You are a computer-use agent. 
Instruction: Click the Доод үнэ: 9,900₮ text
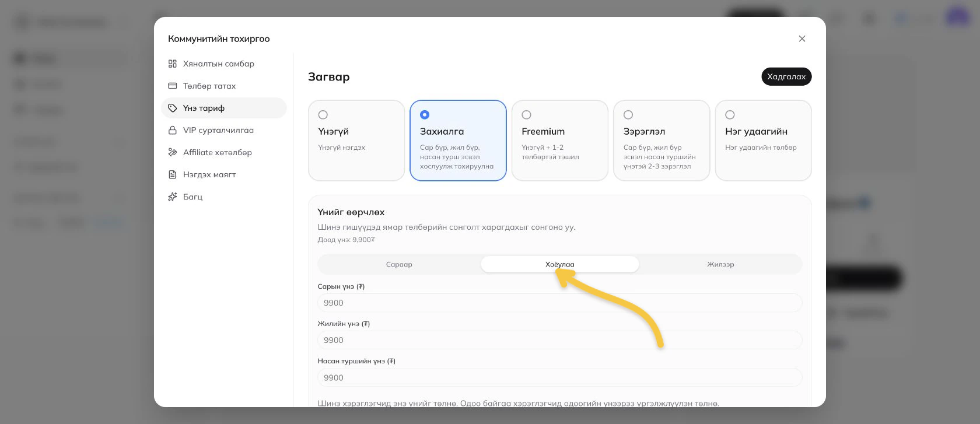tap(346, 240)
